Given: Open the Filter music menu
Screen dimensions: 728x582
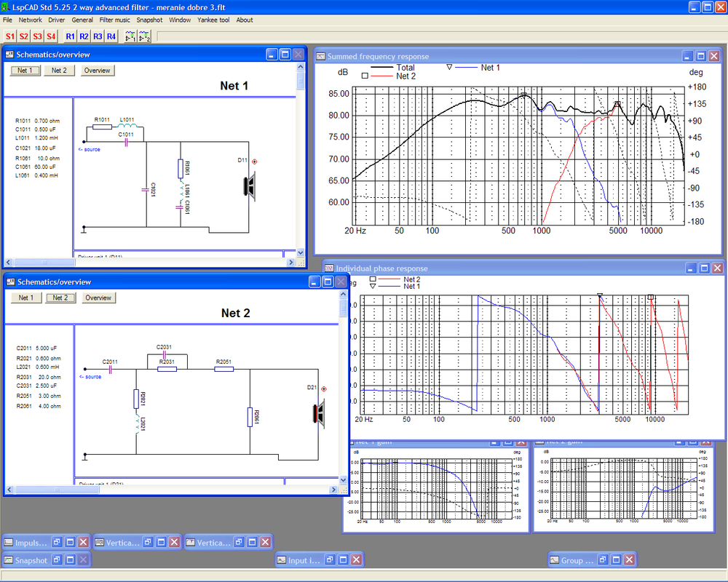Looking at the screenshot, I should pyautogui.click(x=115, y=20).
